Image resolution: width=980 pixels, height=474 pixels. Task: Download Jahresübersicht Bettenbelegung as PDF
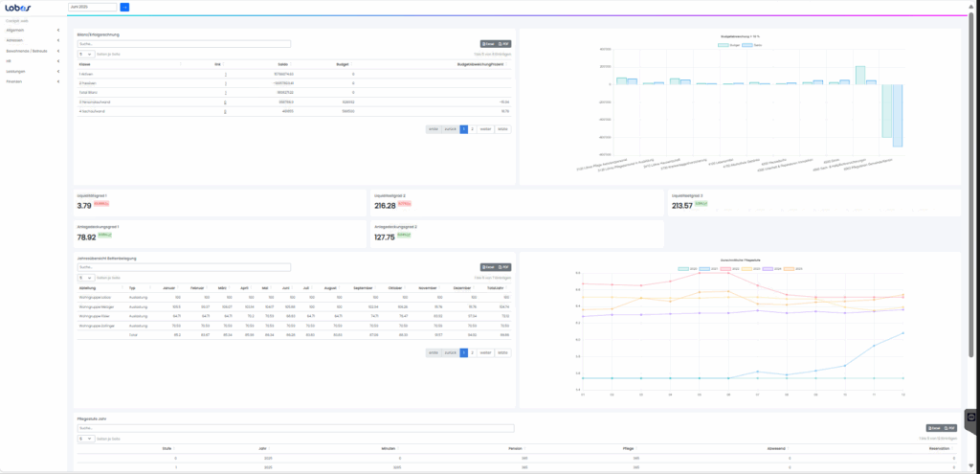click(505, 267)
